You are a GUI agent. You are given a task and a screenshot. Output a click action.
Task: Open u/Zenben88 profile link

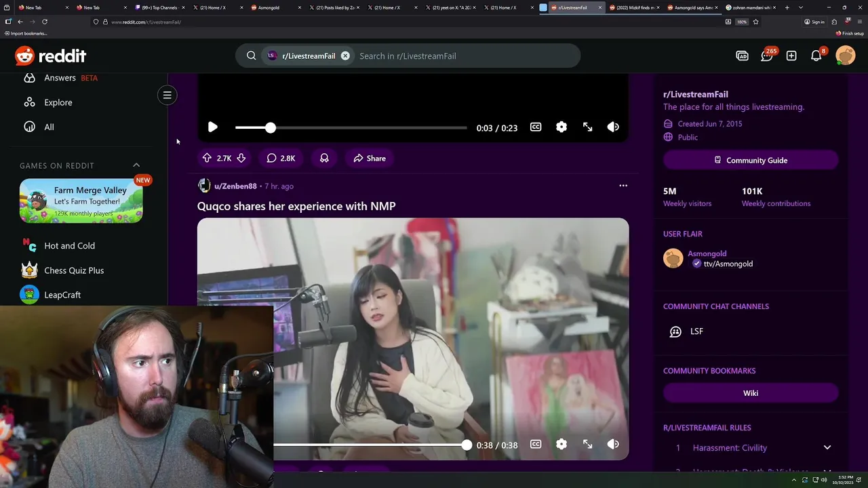(235, 186)
